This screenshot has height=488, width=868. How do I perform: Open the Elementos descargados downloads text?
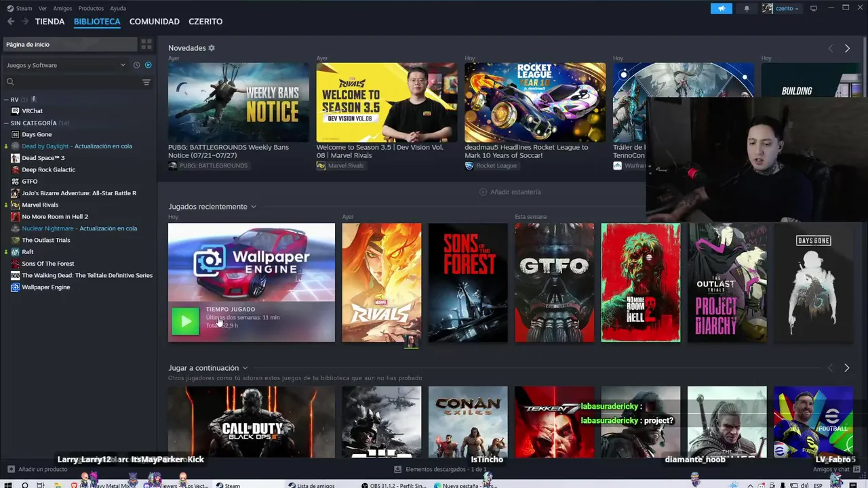446,469
